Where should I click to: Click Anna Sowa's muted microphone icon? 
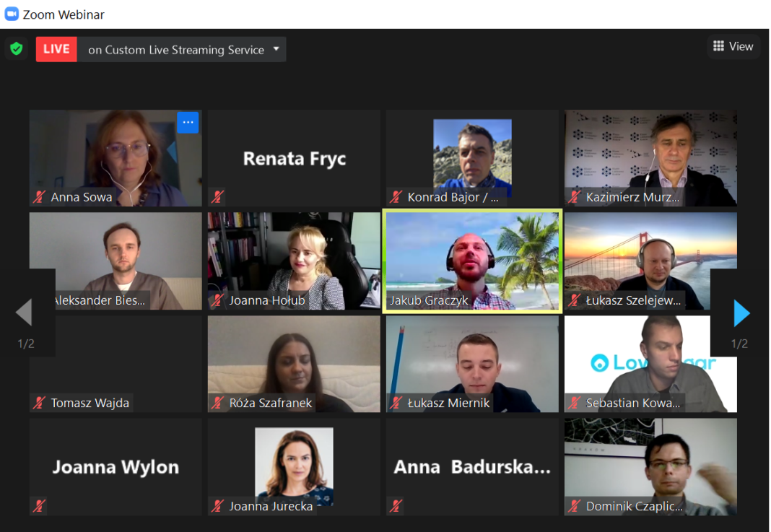coord(39,197)
